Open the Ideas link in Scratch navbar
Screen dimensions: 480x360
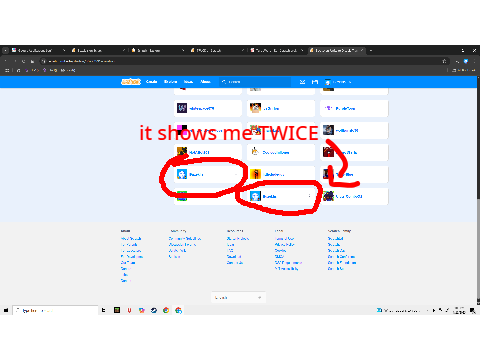tap(188, 82)
